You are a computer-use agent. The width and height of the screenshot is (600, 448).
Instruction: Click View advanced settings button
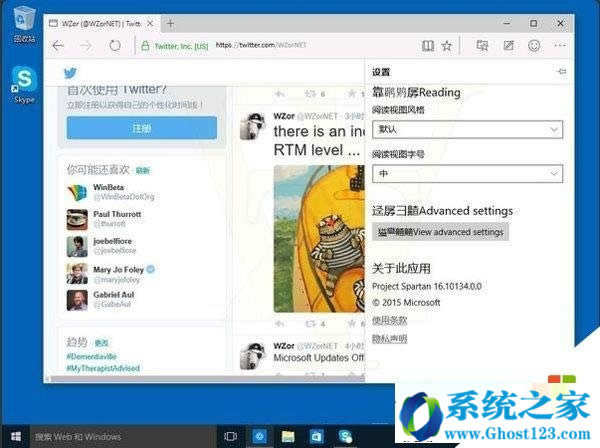tap(440, 232)
